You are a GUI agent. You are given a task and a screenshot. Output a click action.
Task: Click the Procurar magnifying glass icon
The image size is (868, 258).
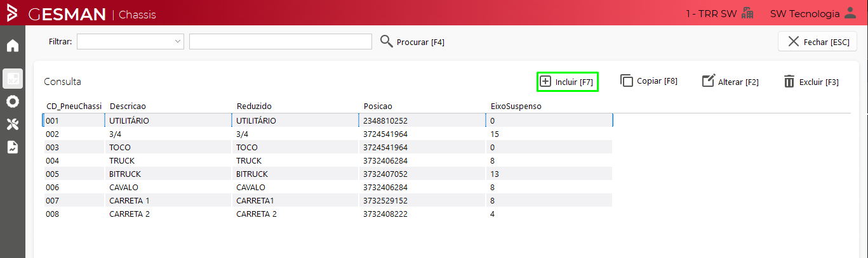coord(387,42)
